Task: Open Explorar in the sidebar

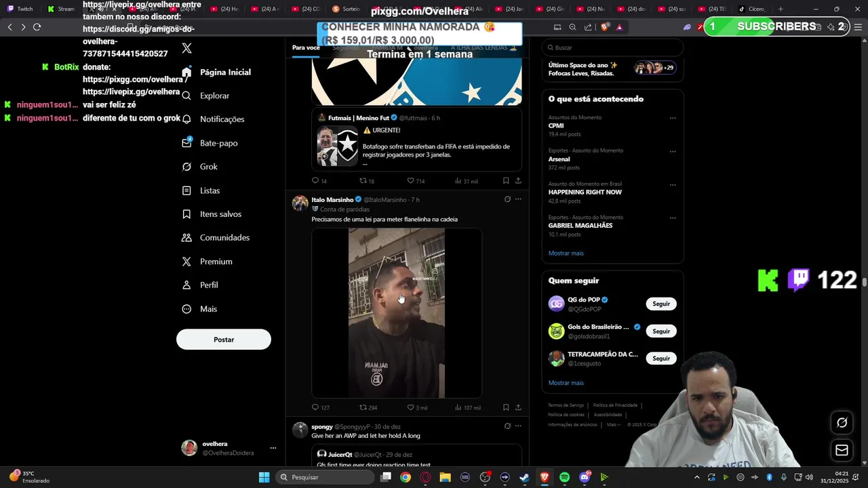Action: [206, 96]
